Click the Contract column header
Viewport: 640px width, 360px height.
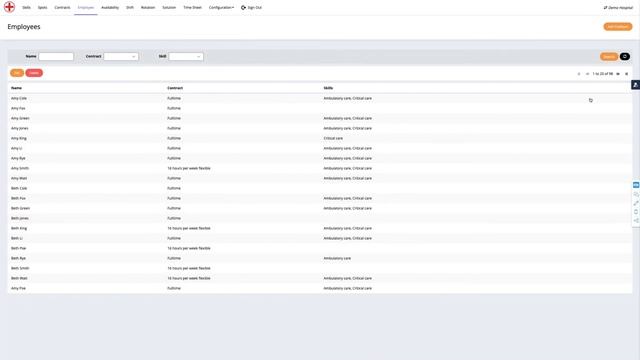tap(175, 88)
